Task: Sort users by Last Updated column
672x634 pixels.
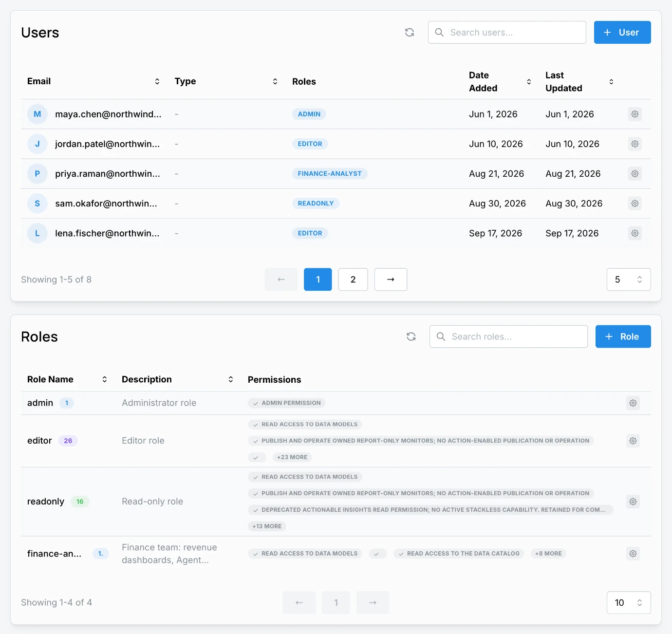Action: coord(611,82)
